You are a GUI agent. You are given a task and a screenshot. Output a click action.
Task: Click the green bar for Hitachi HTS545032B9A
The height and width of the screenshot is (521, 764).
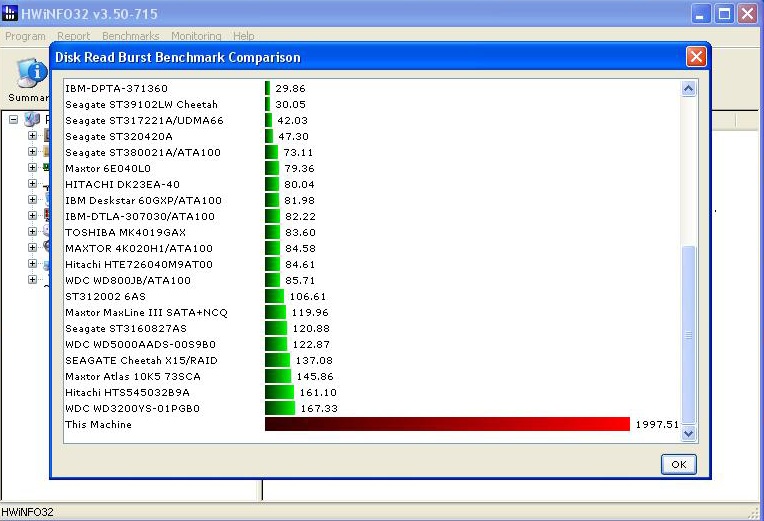click(x=280, y=392)
